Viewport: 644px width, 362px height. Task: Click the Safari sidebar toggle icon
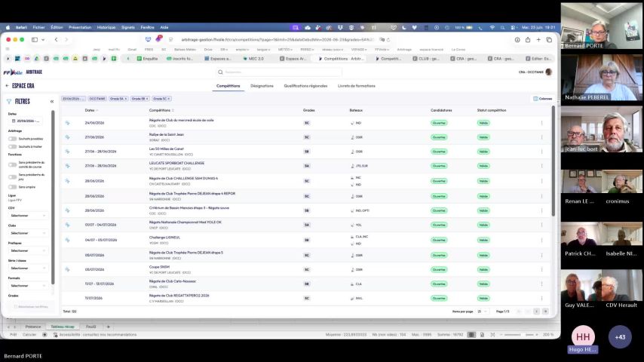(x=35, y=40)
